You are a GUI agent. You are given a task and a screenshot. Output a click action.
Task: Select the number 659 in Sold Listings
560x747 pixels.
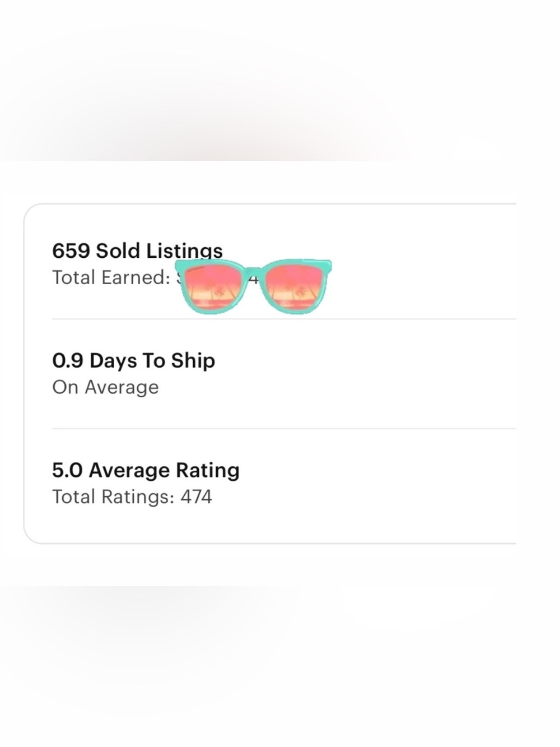(71, 250)
